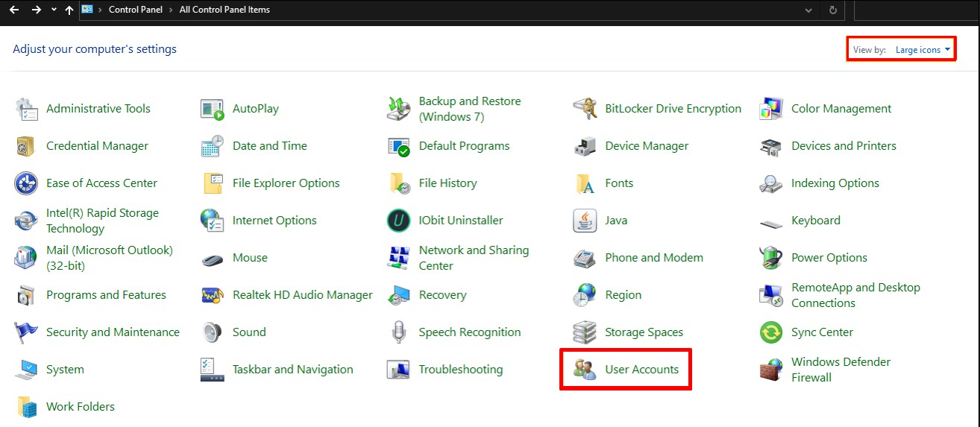Open the Programs and Features icon
The width and height of the screenshot is (980, 427).
pos(26,295)
